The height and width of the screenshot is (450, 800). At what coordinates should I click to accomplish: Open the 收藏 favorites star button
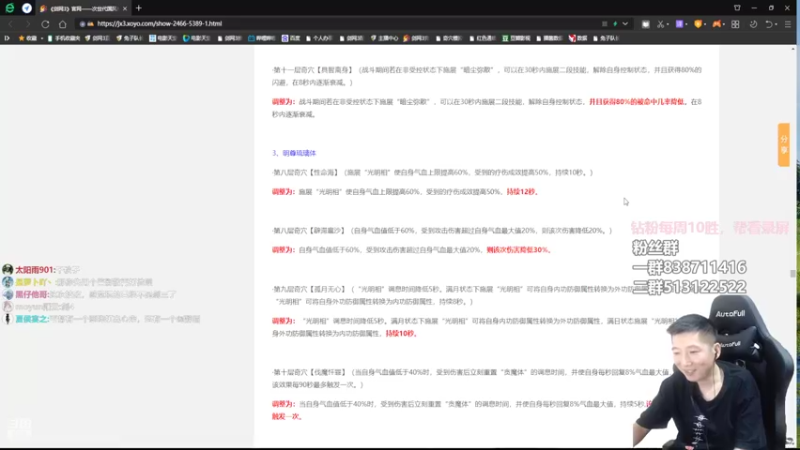[x=28, y=38]
